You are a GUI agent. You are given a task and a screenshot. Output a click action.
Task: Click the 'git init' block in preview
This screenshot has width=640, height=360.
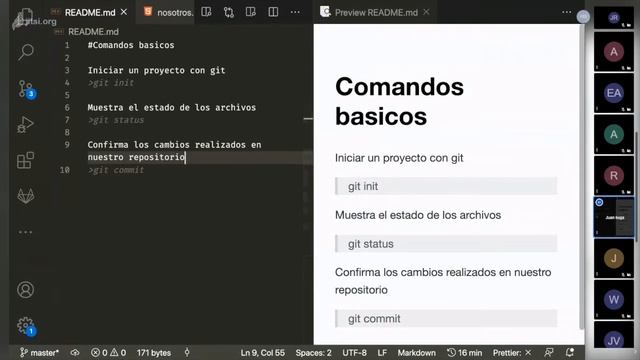446,186
